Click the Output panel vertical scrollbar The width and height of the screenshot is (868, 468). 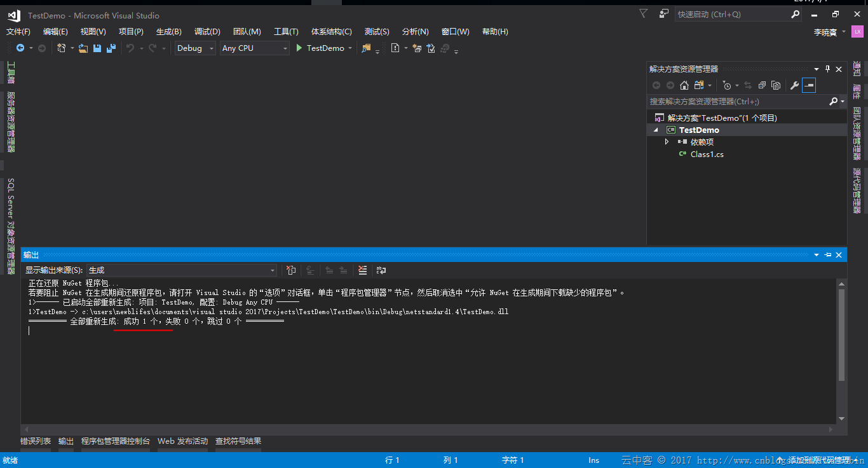[841, 351]
